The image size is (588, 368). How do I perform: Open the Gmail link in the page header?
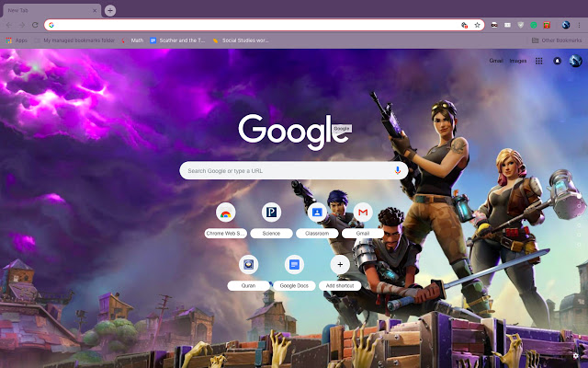pos(496,61)
